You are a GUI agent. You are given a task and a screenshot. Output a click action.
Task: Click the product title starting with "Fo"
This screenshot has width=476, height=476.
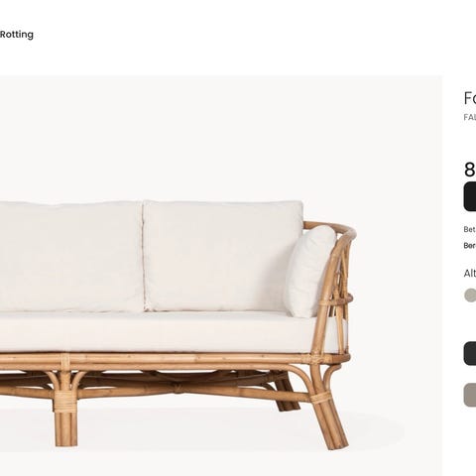coord(470,98)
